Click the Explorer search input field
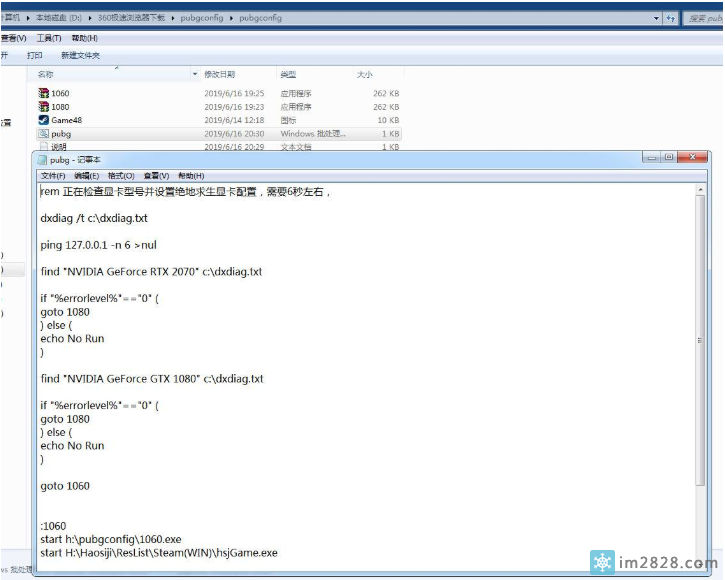Screen dimensions: 725x580 (705, 18)
